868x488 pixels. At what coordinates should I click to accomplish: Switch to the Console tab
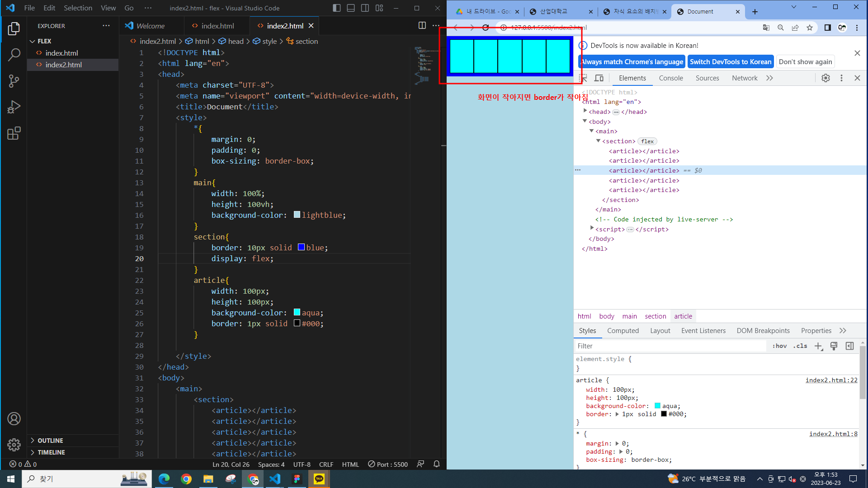click(x=670, y=78)
